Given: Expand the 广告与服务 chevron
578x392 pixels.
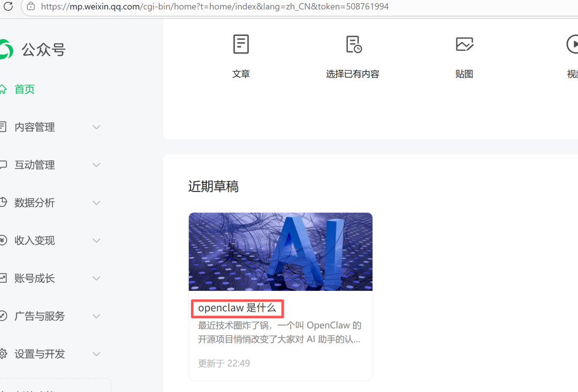Looking at the screenshot, I should (x=96, y=316).
